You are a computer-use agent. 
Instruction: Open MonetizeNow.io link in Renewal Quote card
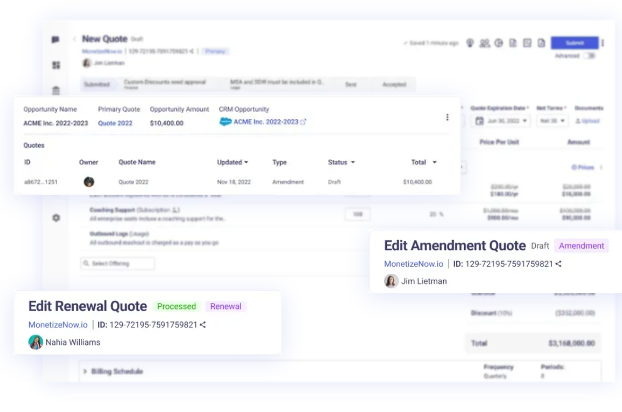58,325
